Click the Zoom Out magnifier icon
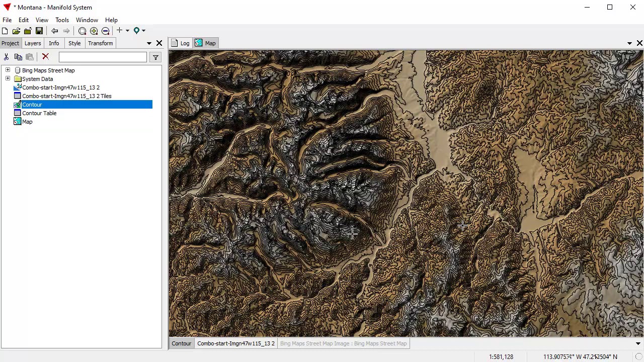 [x=105, y=31]
